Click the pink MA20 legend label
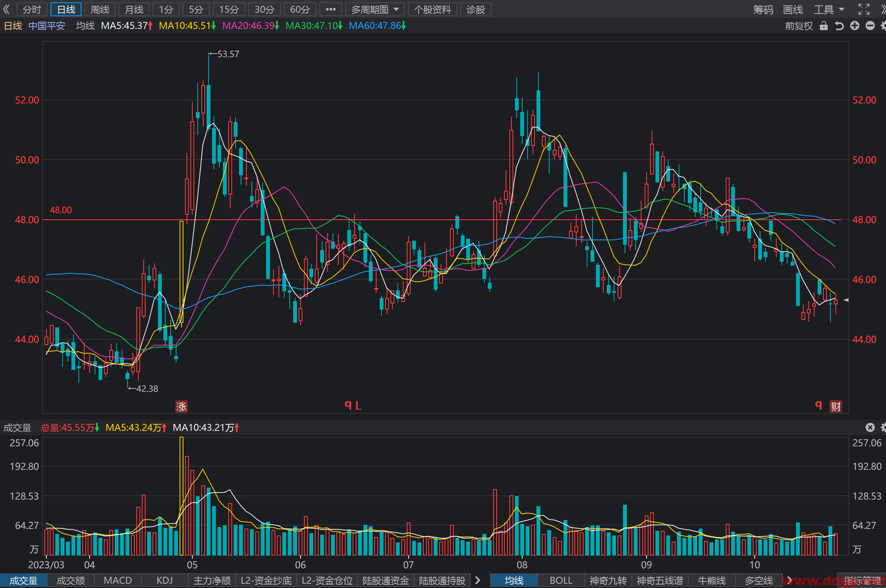Image resolution: width=886 pixels, height=588 pixels. click(251, 26)
